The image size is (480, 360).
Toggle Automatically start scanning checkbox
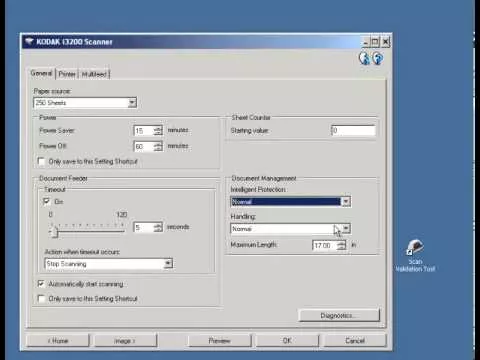[x=41, y=284]
